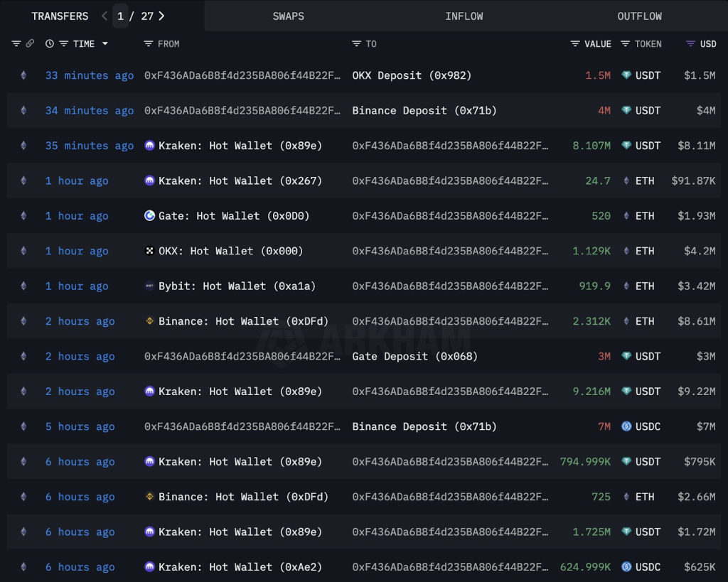Select the $1.93M USD value
The width and height of the screenshot is (728, 582).
click(697, 216)
